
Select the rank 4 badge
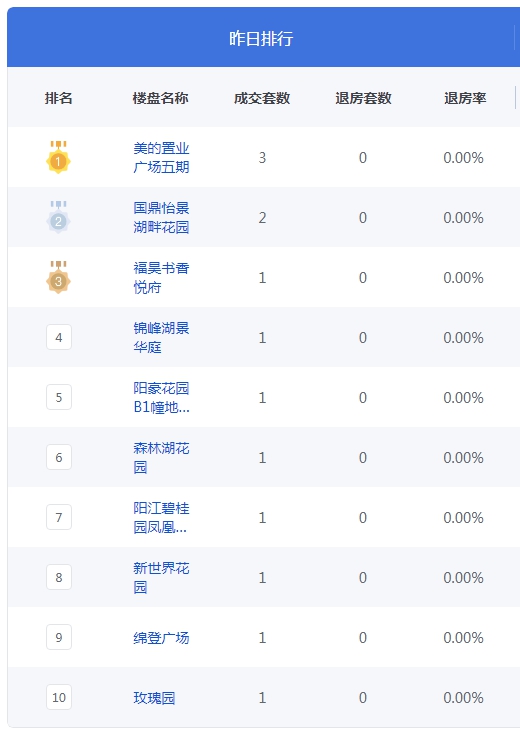click(59, 337)
